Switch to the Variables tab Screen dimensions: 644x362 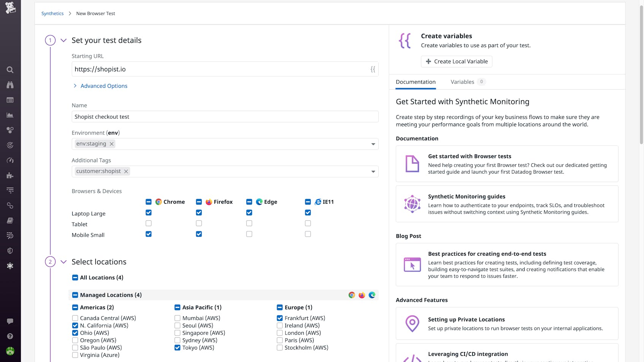point(462,82)
